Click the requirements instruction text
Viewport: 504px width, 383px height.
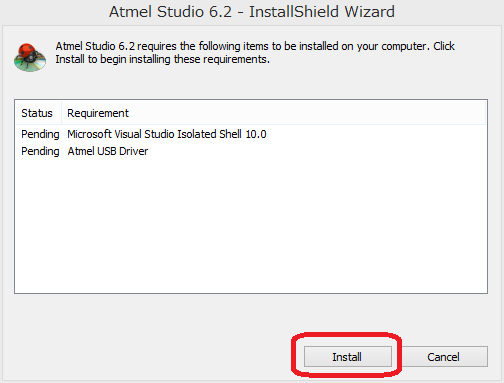[255, 53]
